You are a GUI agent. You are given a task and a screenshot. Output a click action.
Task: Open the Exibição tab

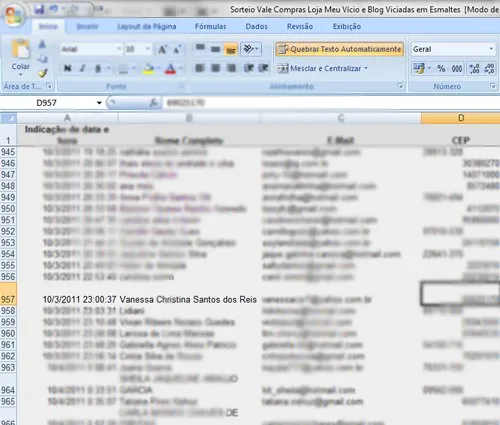[347, 26]
